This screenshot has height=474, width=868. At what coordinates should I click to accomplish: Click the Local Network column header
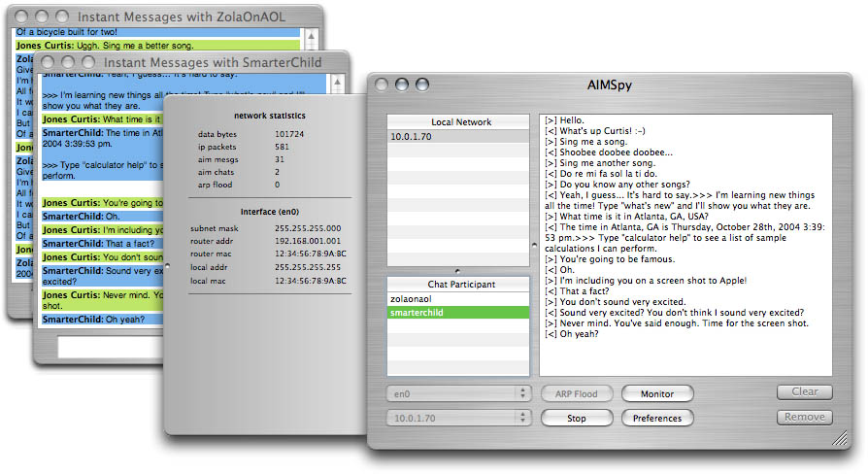click(458, 121)
